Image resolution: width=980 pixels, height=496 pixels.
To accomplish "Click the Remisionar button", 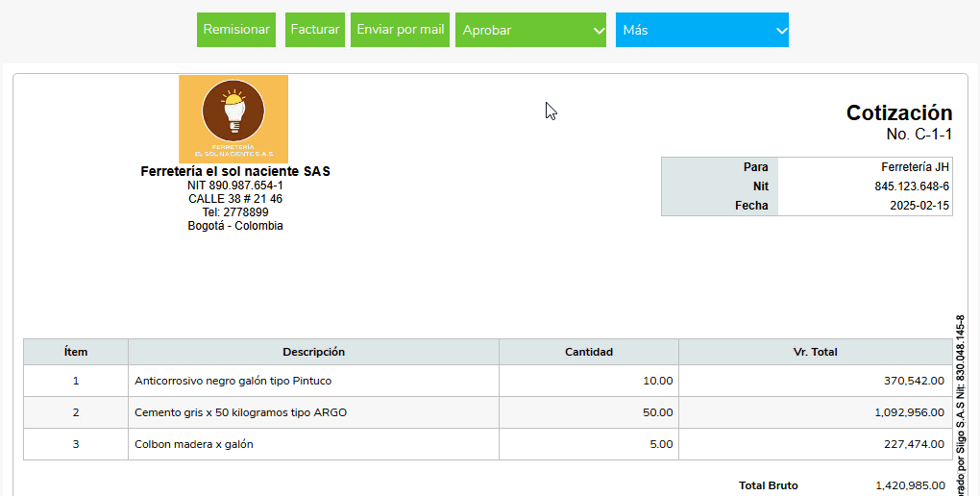I will click(236, 30).
